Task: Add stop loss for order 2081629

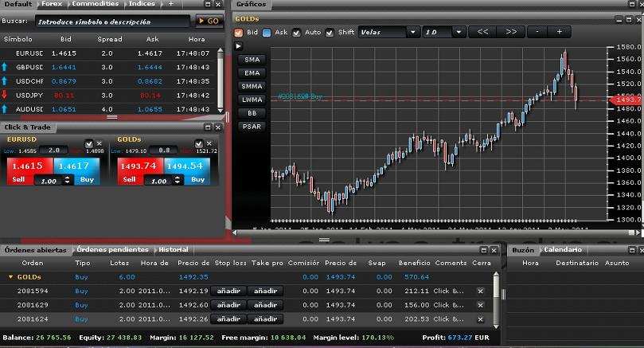Action: click(228, 305)
